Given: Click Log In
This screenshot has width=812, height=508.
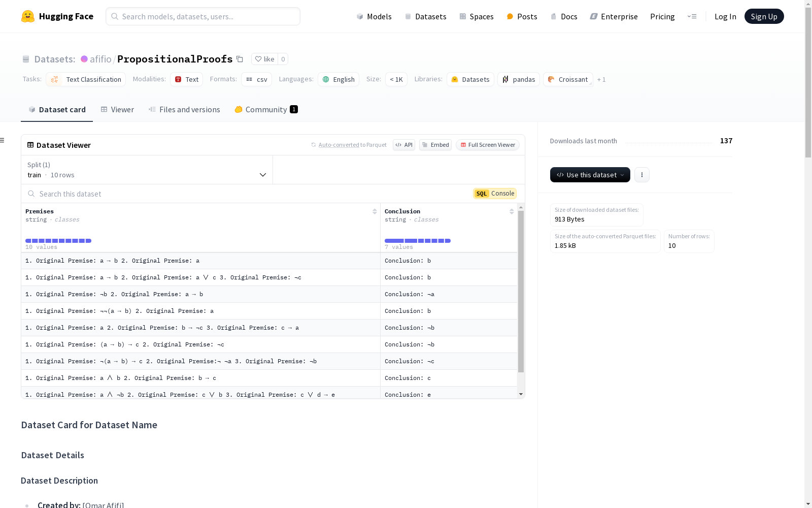Looking at the screenshot, I should [725, 16].
